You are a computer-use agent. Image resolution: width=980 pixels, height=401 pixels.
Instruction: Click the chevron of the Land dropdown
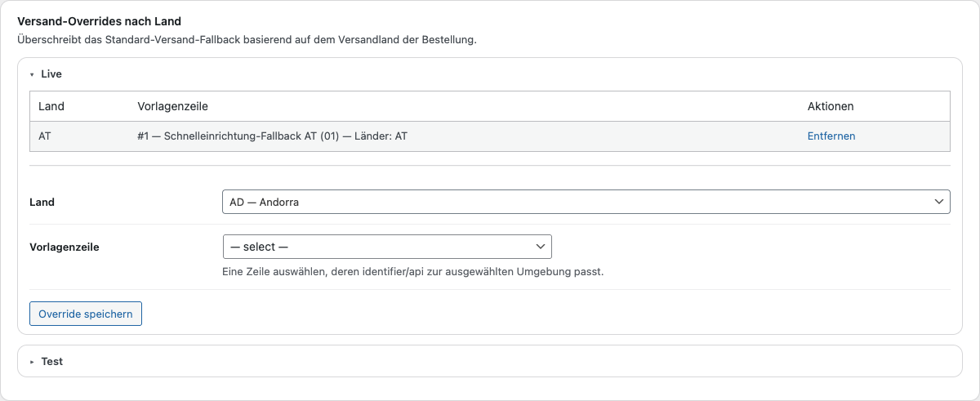pos(938,202)
